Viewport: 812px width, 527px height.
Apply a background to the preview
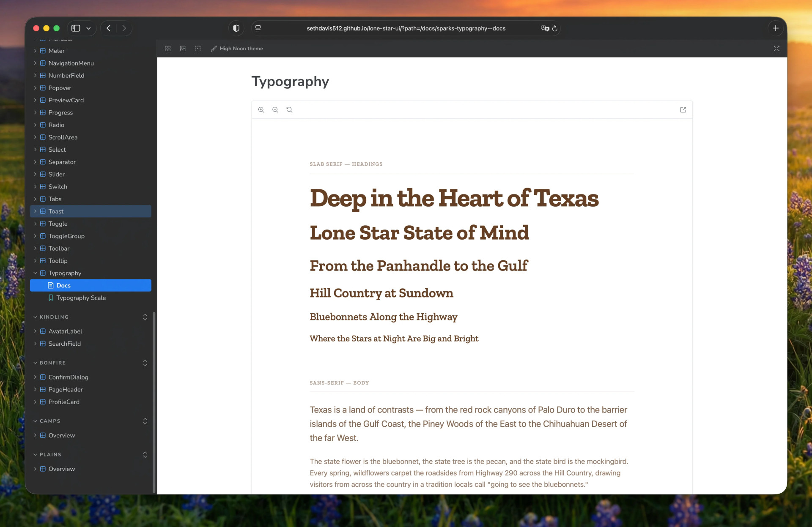(x=182, y=48)
